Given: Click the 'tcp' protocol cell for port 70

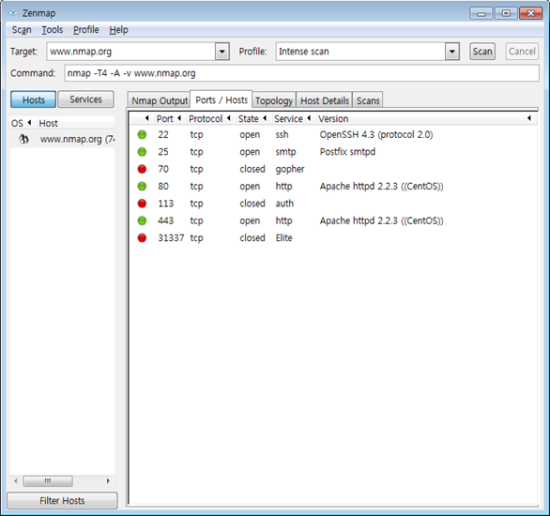Looking at the screenshot, I should click(196, 169).
